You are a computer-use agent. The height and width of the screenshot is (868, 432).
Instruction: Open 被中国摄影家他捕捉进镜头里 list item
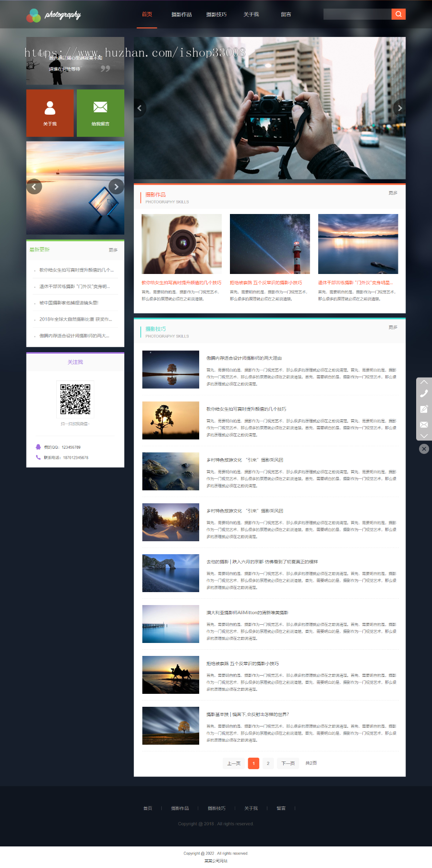coord(69,303)
